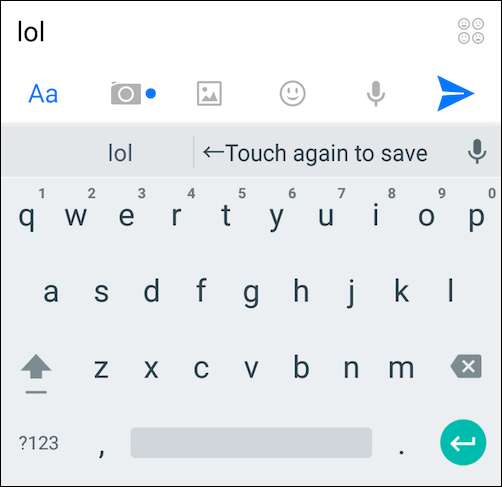Viewport: 502px width, 487px height.
Task: Send the message with blue arrow
Action: [x=455, y=93]
